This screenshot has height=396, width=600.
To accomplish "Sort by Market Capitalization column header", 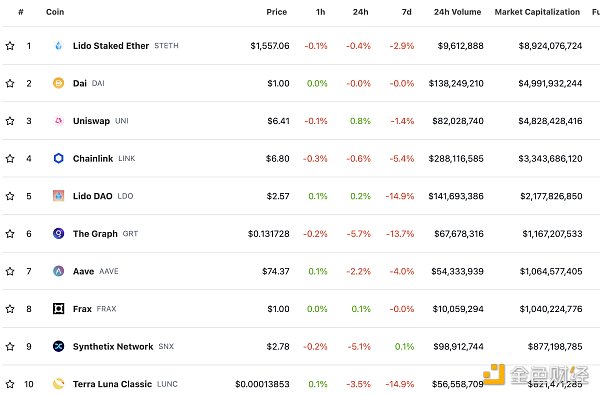I will pos(537,12).
